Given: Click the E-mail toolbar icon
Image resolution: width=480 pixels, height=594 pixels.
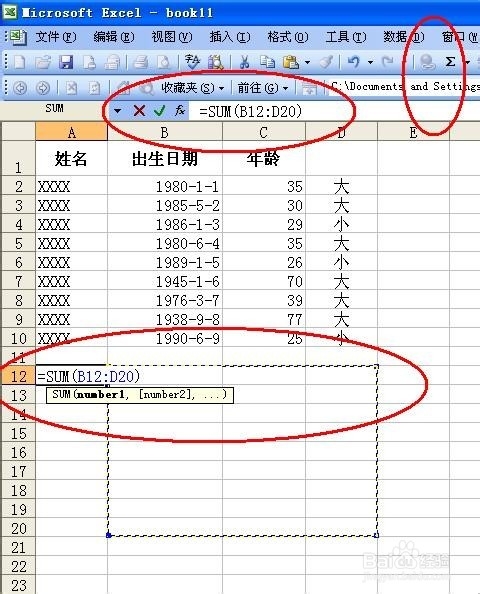Looking at the screenshot, I should (x=112, y=62).
